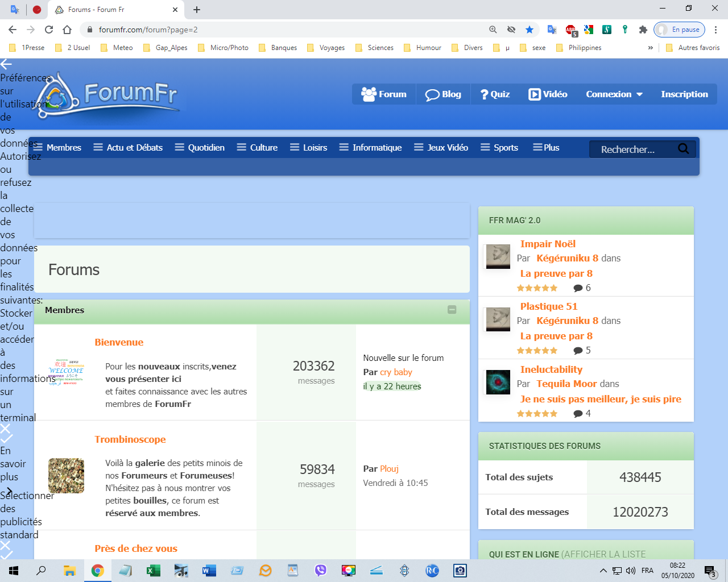Click the avatar beside Impair Noël
Screen dimensions: 728x582
tap(498, 257)
